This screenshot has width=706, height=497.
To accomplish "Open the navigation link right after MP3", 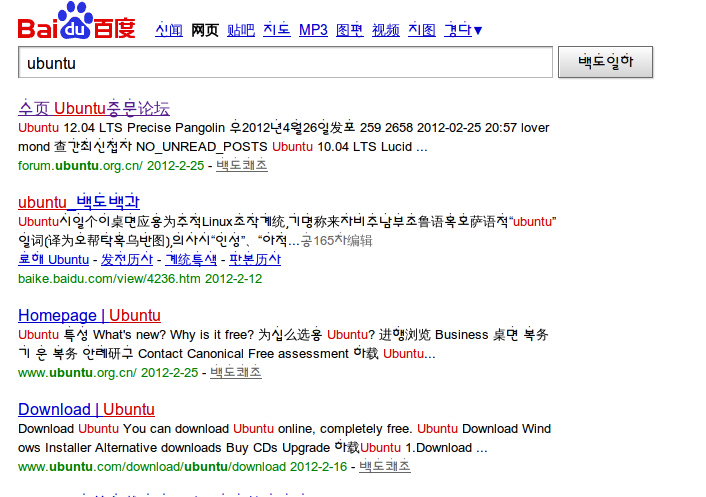I will click(x=350, y=30).
